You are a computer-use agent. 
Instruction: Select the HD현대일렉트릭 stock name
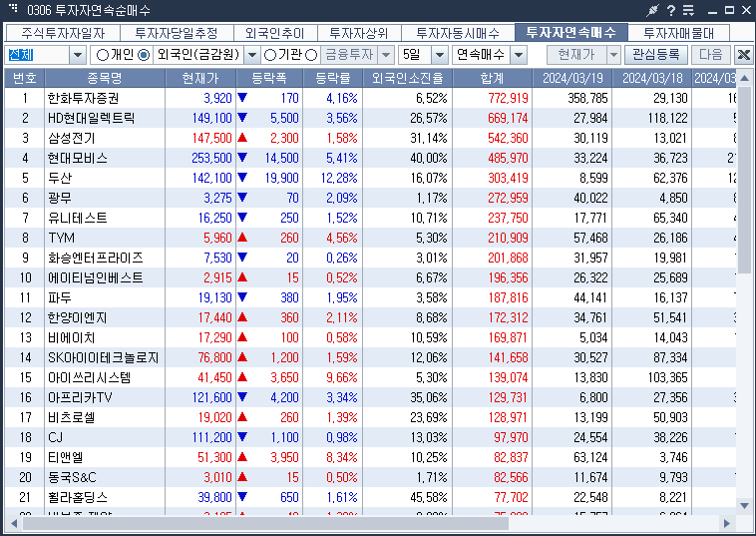point(91,118)
